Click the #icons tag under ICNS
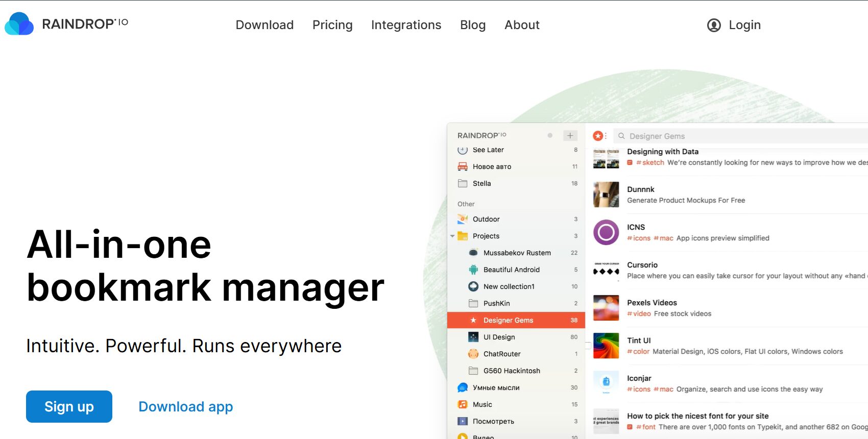Image resolution: width=868 pixels, height=439 pixels. point(639,238)
